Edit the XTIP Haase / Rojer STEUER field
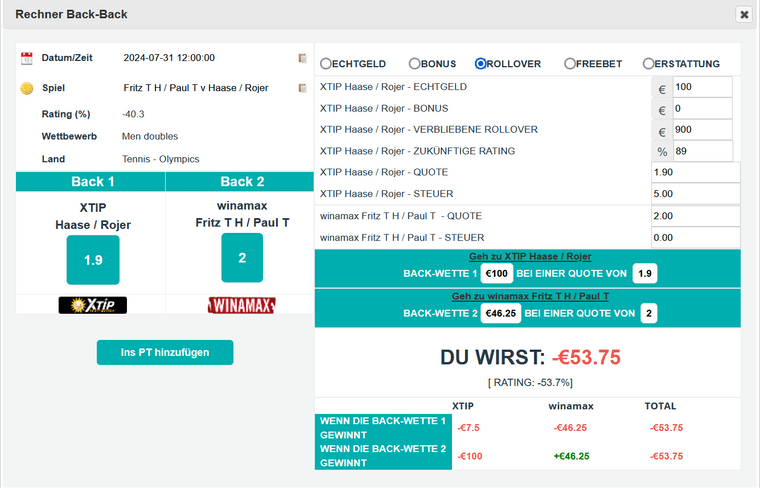The width and height of the screenshot is (760, 488). [696, 194]
